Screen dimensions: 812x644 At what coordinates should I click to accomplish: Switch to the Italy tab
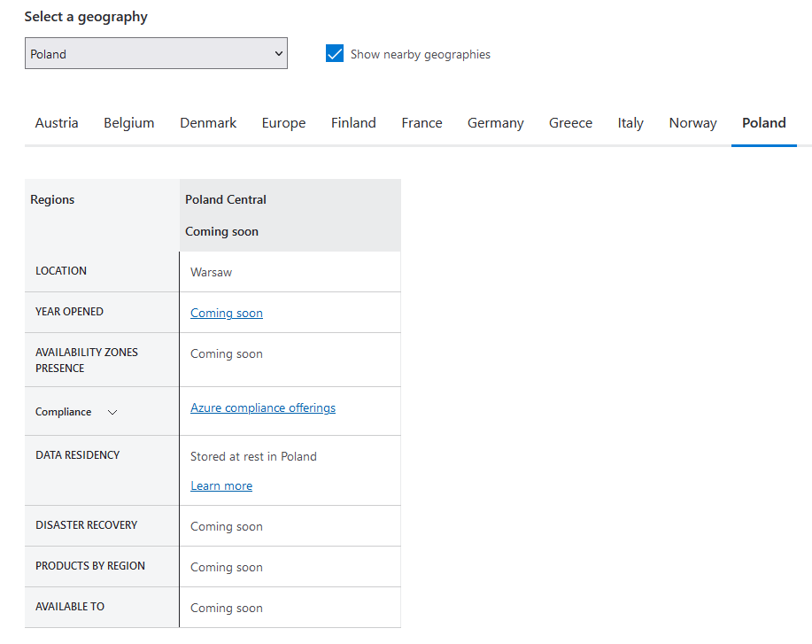point(630,123)
